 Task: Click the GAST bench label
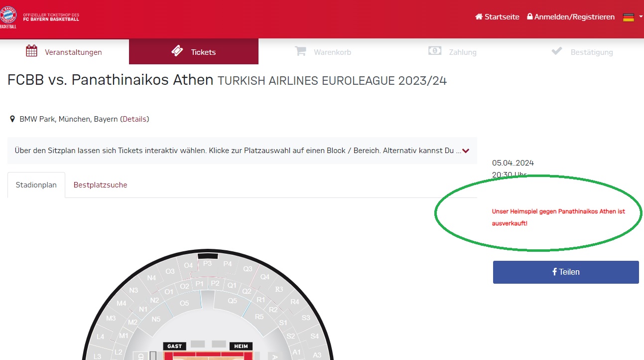pos(174,346)
